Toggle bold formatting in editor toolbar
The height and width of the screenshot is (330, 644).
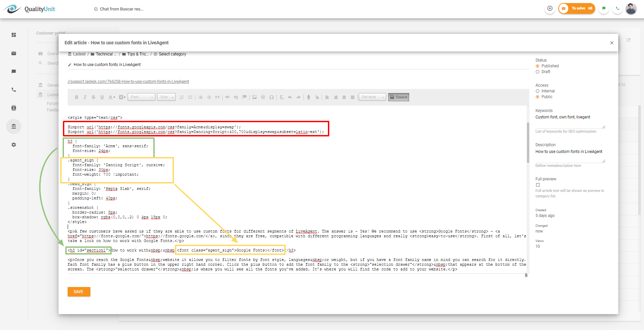(x=76, y=97)
